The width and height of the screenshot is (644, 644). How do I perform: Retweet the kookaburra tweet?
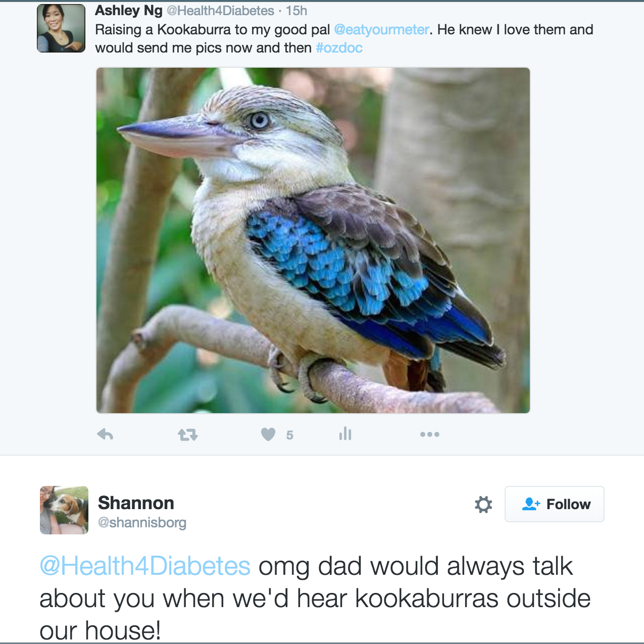(188, 434)
